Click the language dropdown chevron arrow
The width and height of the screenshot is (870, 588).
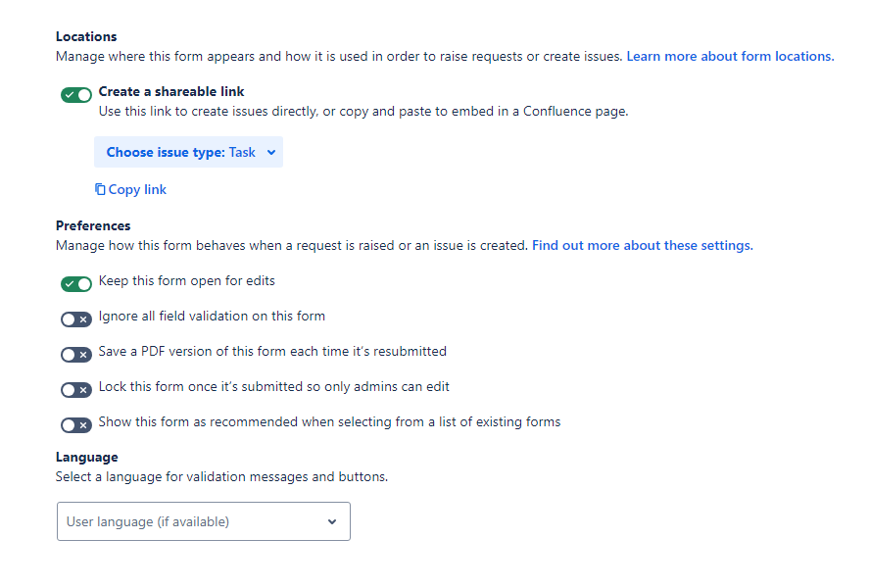(332, 521)
